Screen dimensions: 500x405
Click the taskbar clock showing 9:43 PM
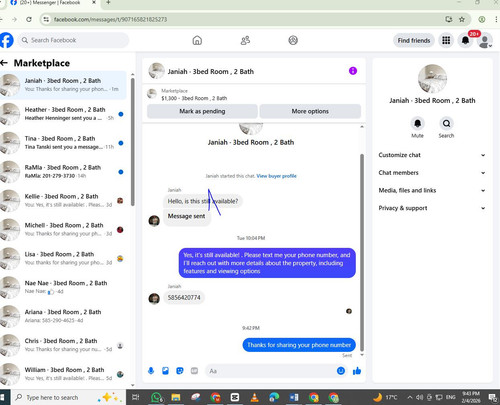coord(471,397)
